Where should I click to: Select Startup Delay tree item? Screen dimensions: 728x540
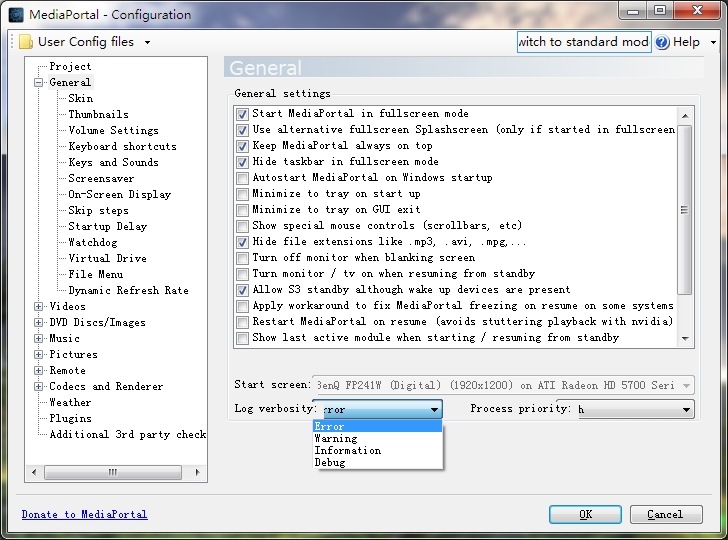pos(107,227)
